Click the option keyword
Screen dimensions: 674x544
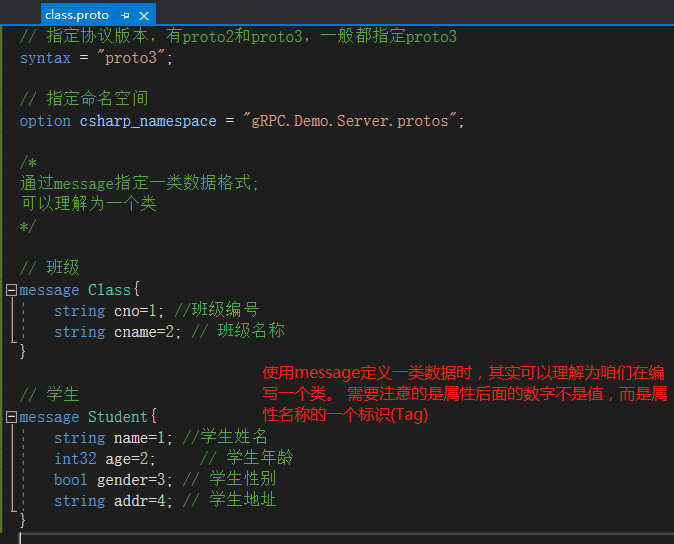click(x=45, y=121)
